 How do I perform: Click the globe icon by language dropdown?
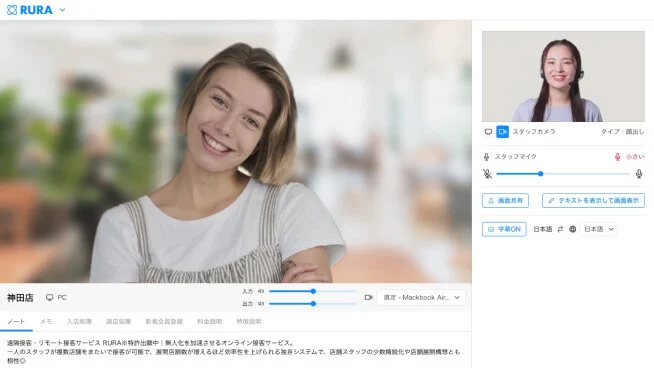[x=573, y=229]
